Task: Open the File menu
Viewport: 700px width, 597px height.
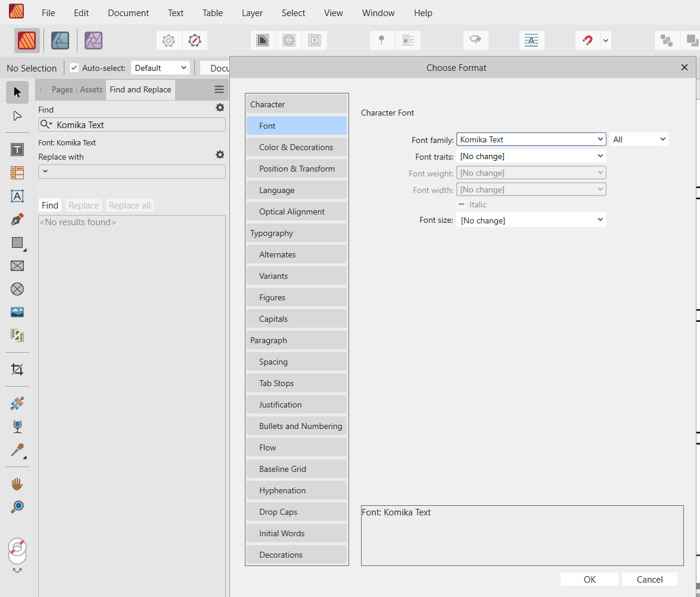Action: tap(48, 13)
